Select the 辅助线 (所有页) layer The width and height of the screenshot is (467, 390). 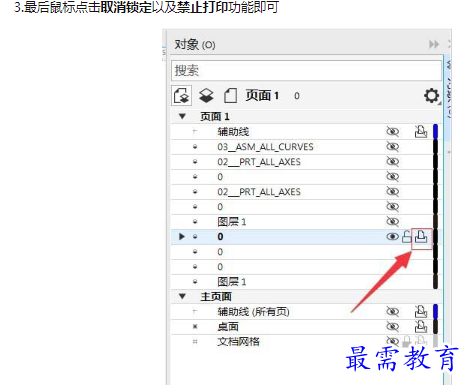tap(253, 312)
